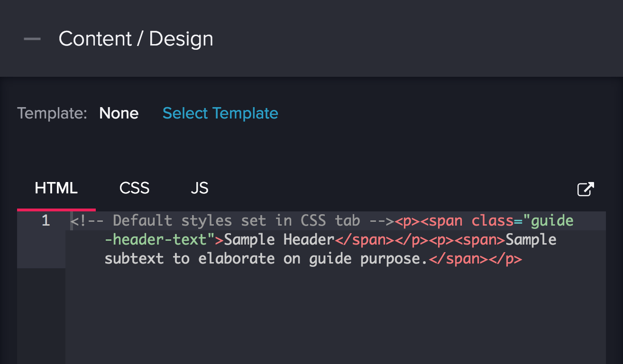623x364 pixels.
Task: Click the Select Template link
Action: [220, 113]
